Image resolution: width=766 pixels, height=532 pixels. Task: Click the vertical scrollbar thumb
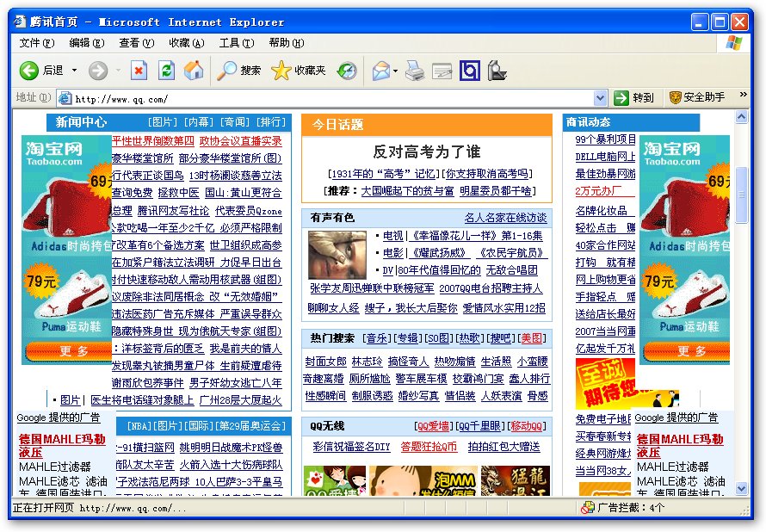tap(742, 195)
